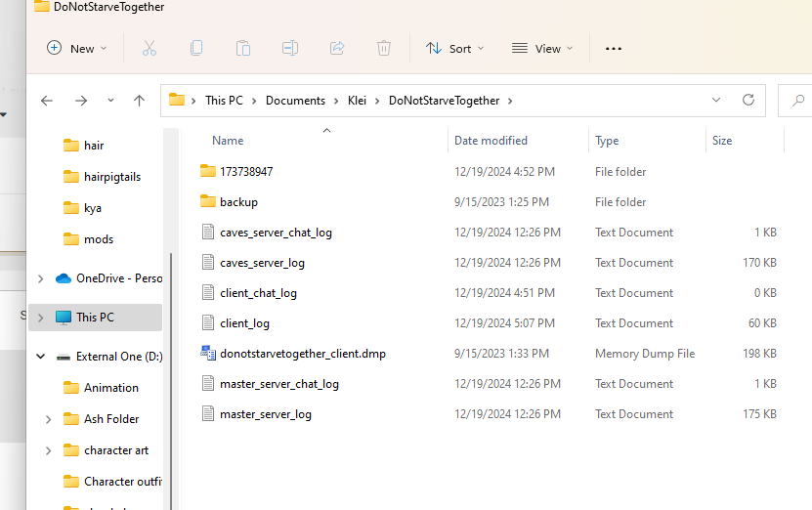Sort by Type column header
This screenshot has width=812, height=510.
click(607, 141)
